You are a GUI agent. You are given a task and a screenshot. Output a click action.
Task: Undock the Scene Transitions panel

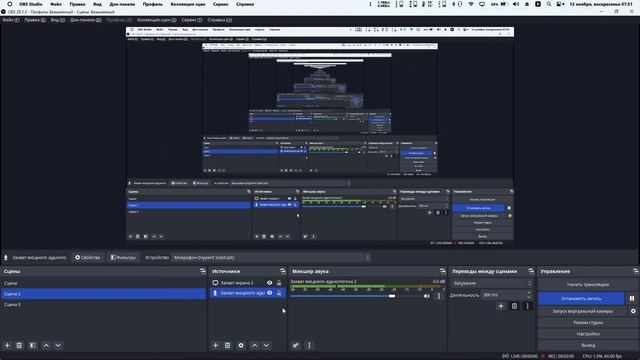[x=531, y=271]
